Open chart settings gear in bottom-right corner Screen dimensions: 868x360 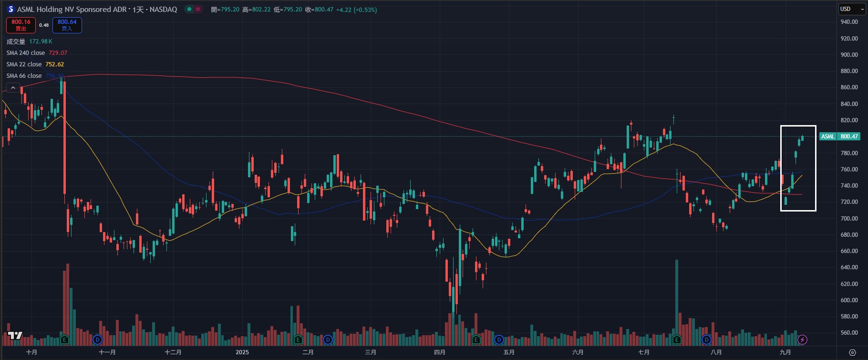tap(853, 352)
